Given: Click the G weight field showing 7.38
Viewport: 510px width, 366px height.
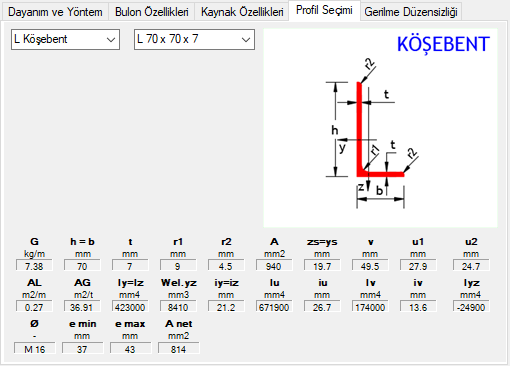Looking at the screenshot, I should [x=34, y=266].
